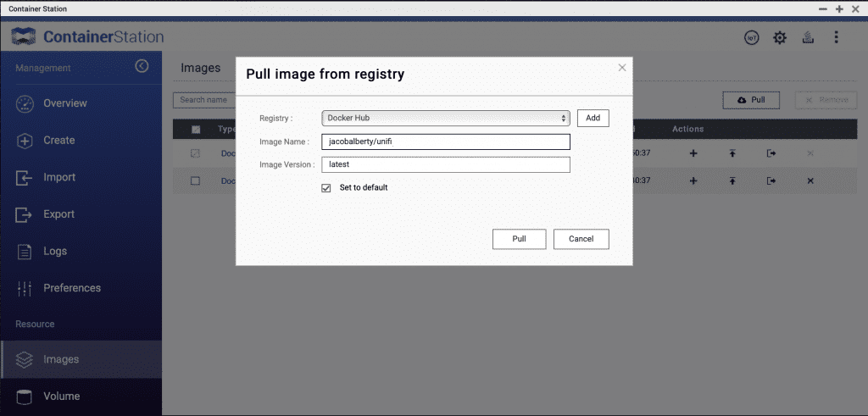Click the Actions column header
This screenshot has height=416, width=868.
tap(688, 129)
